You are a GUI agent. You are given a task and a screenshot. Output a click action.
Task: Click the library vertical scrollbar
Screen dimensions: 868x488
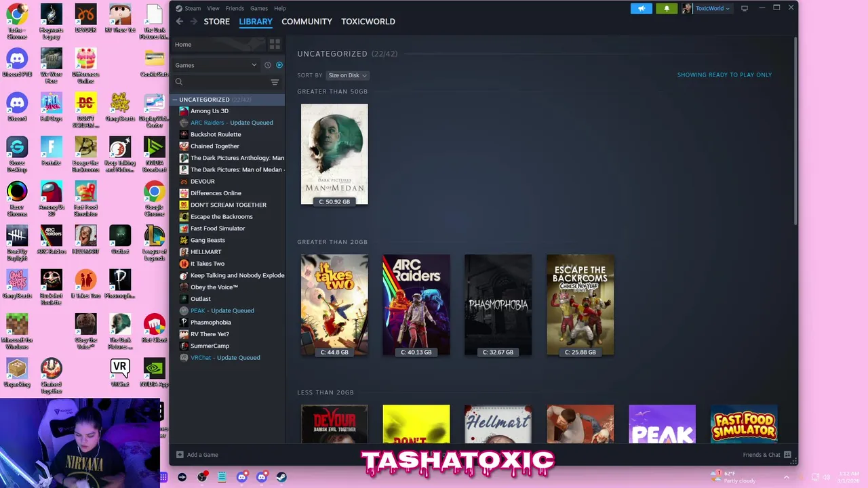click(795, 132)
